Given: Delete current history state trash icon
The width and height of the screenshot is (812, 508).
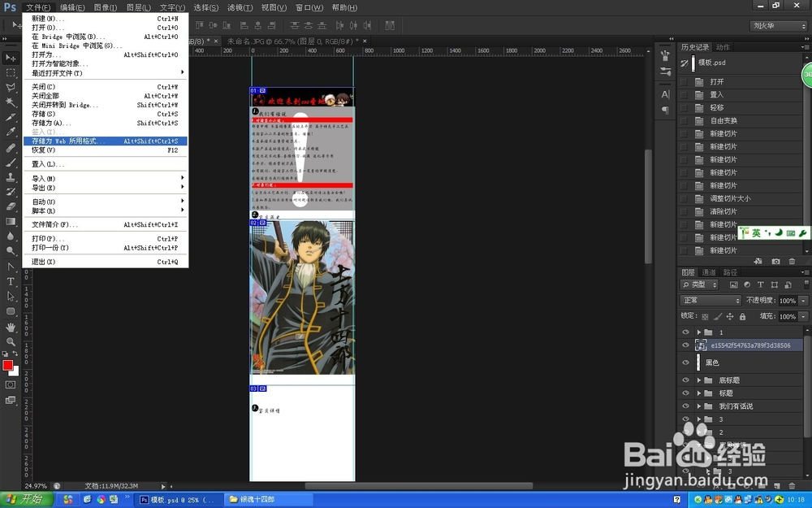Looking at the screenshot, I should click(792, 261).
